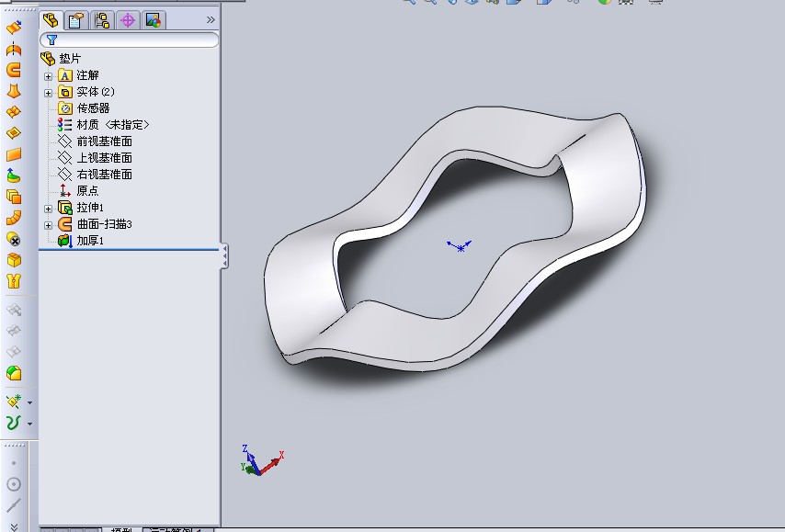Click the middle greyed-out surface tool
Image resolution: width=785 pixels, height=532 pixels.
[x=14, y=331]
